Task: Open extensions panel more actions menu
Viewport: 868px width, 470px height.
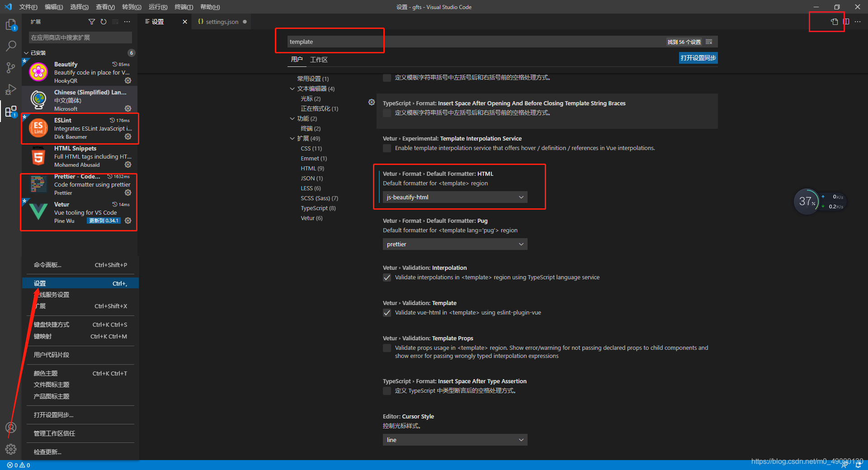Action: tap(127, 22)
